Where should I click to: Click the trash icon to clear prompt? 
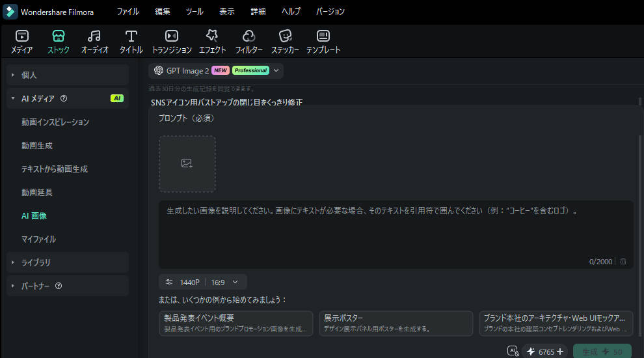(623, 262)
